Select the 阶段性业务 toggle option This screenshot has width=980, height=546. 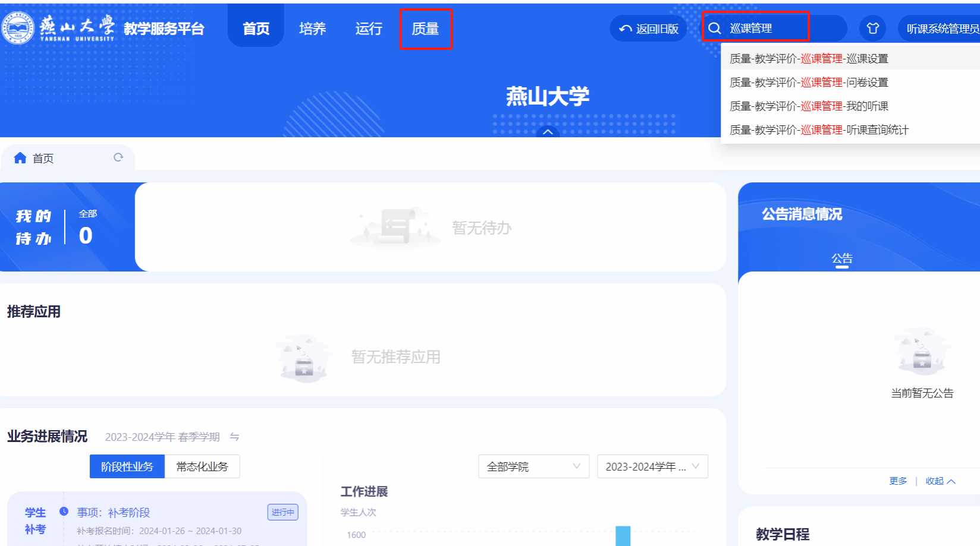(127, 466)
